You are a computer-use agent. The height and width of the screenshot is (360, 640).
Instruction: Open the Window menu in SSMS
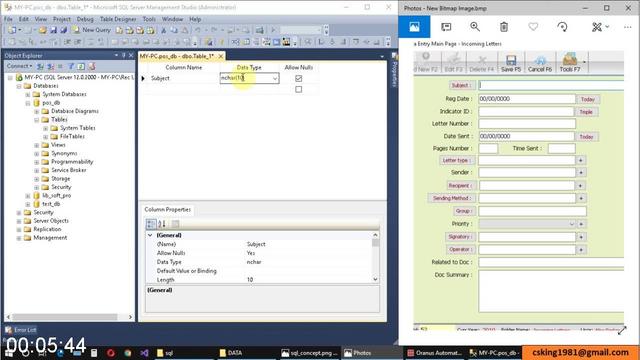coord(172,19)
